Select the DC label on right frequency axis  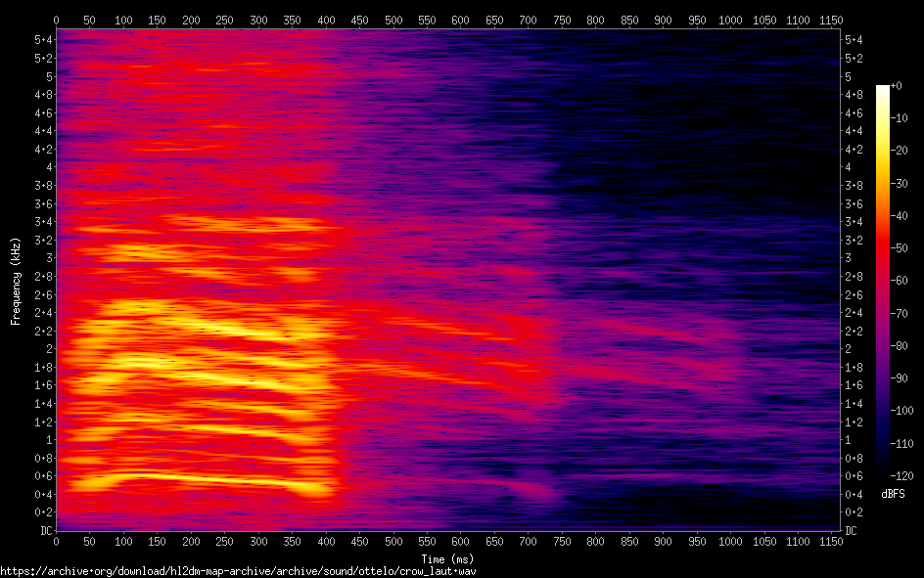pos(852,531)
